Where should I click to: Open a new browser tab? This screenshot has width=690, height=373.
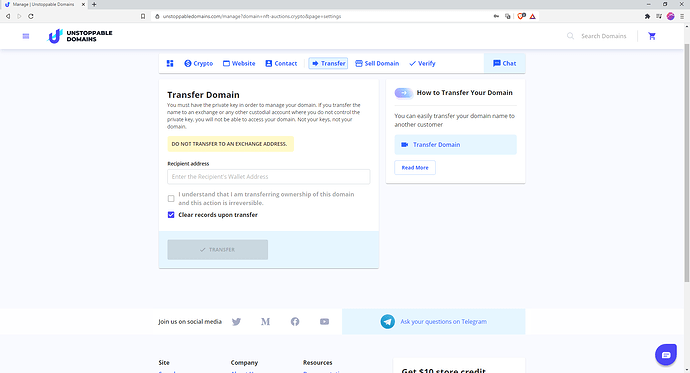(x=94, y=4)
